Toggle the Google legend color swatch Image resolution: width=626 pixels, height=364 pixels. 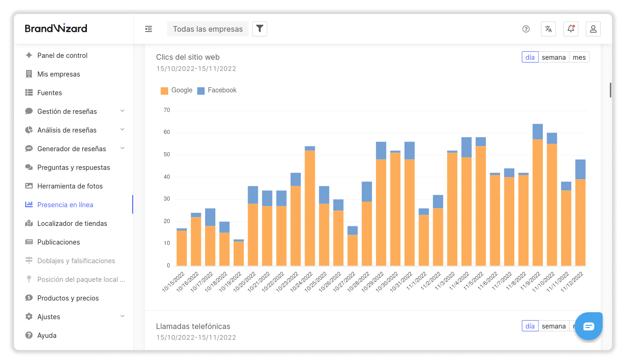164,91
